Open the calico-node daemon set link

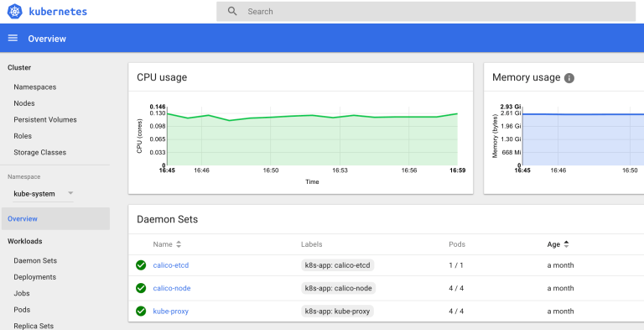click(x=172, y=288)
